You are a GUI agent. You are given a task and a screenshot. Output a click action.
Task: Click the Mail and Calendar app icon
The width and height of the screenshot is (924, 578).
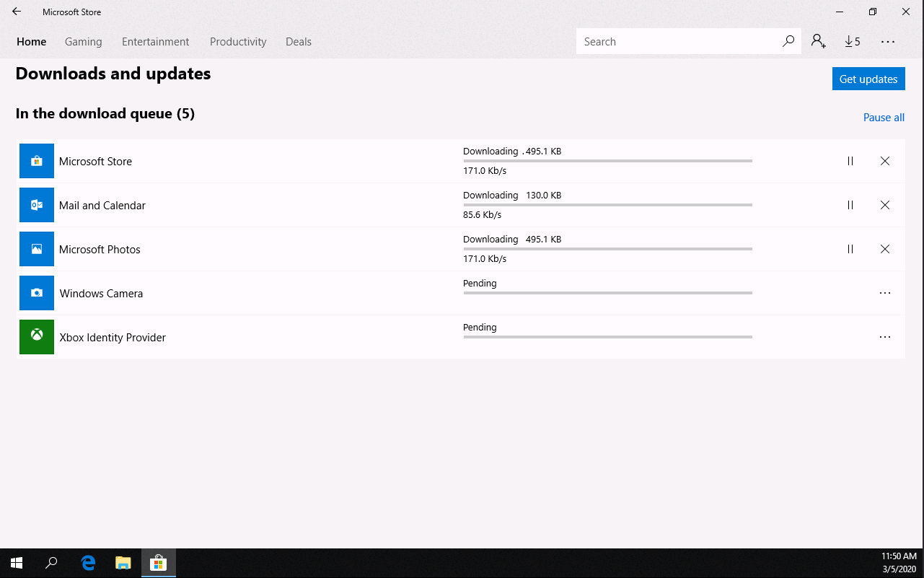tap(36, 205)
